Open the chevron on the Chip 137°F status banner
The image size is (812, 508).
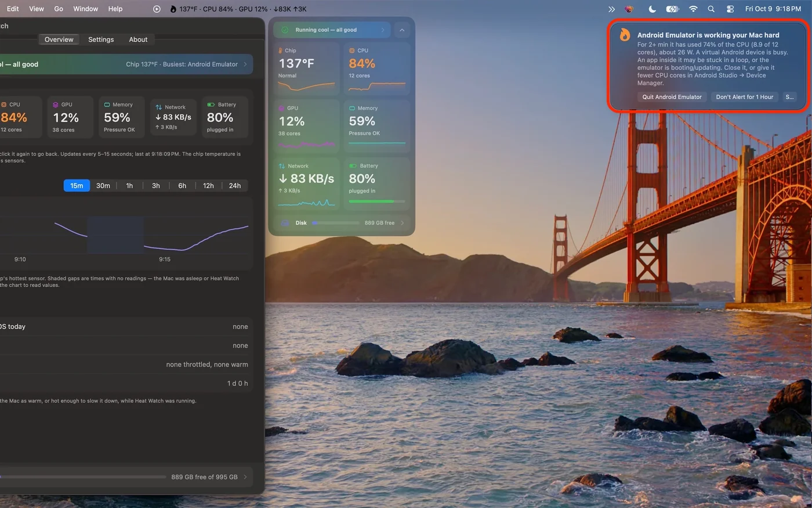[245, 64]
